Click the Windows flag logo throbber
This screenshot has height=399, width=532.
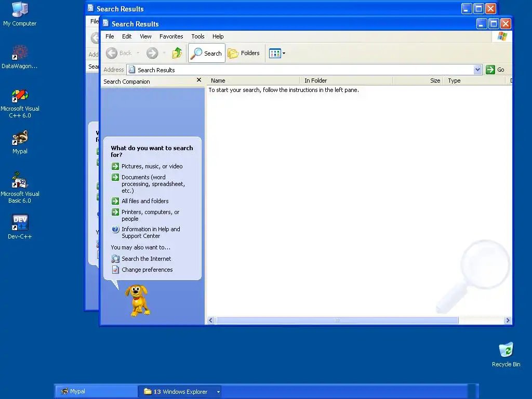pyautogui.click(x=502, y=36)
